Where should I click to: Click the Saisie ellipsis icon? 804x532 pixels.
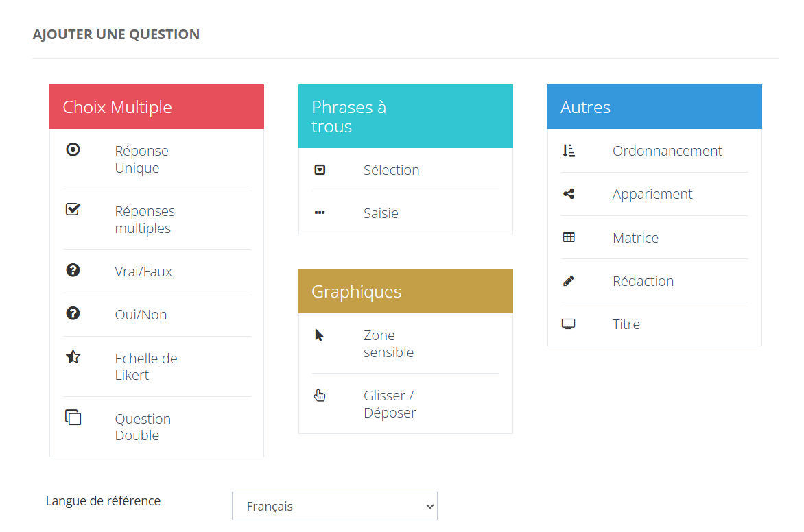(x=320, y=213)
